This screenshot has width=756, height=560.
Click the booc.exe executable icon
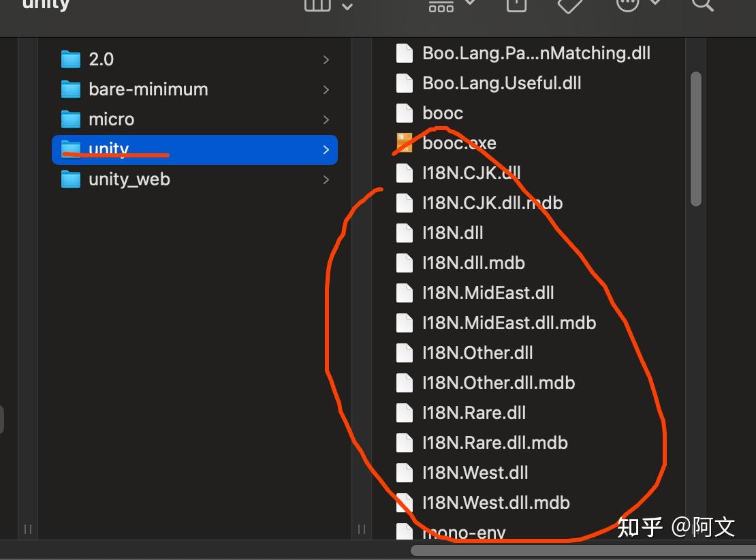tap(404, 142)
